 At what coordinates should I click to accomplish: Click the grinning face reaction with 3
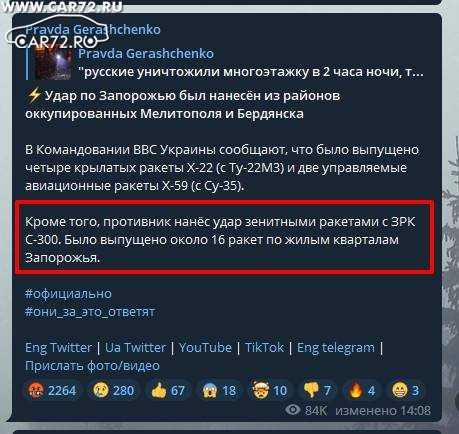[x=405, y=390]
